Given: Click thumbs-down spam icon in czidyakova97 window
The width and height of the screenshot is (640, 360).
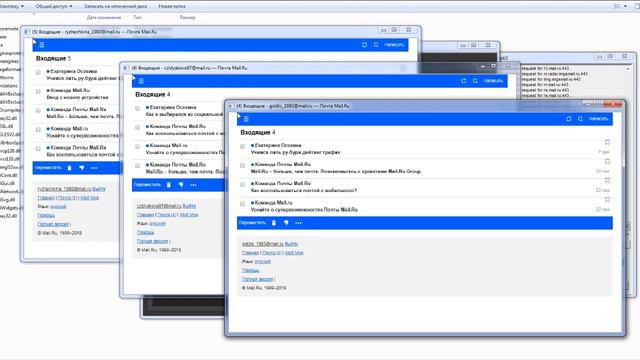Looking at the screenshot, I should (181, 185).
